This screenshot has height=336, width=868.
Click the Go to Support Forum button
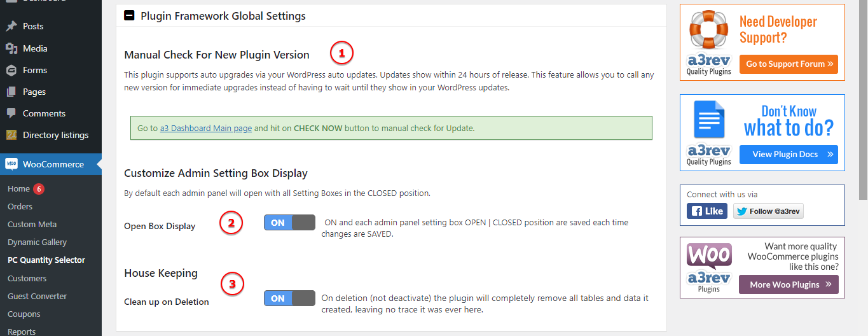789,64
